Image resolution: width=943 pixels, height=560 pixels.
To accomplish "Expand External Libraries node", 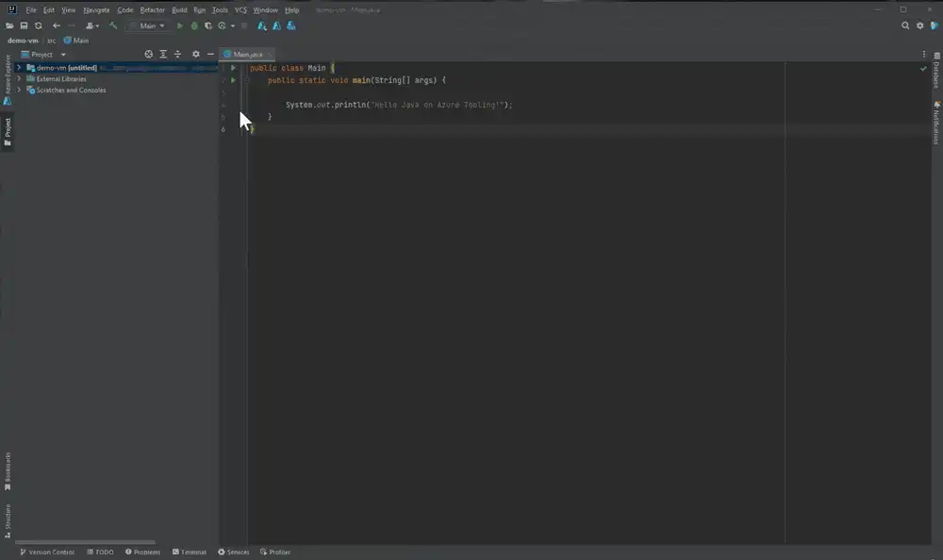I will [19, 79].
